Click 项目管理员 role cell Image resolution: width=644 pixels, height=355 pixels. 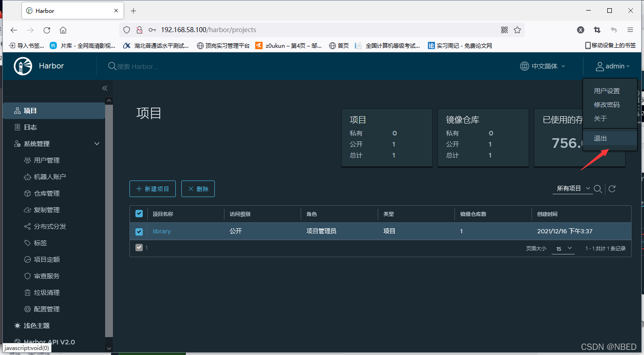point(321,231)
